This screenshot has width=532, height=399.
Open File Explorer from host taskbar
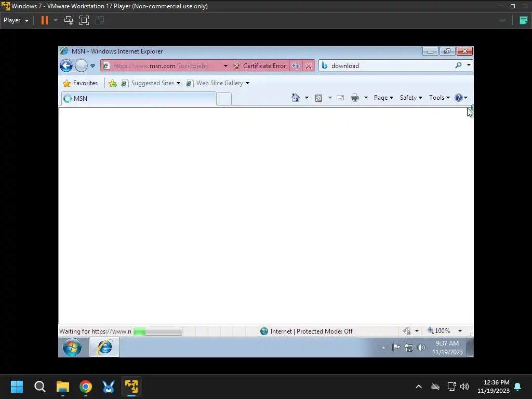63,387
